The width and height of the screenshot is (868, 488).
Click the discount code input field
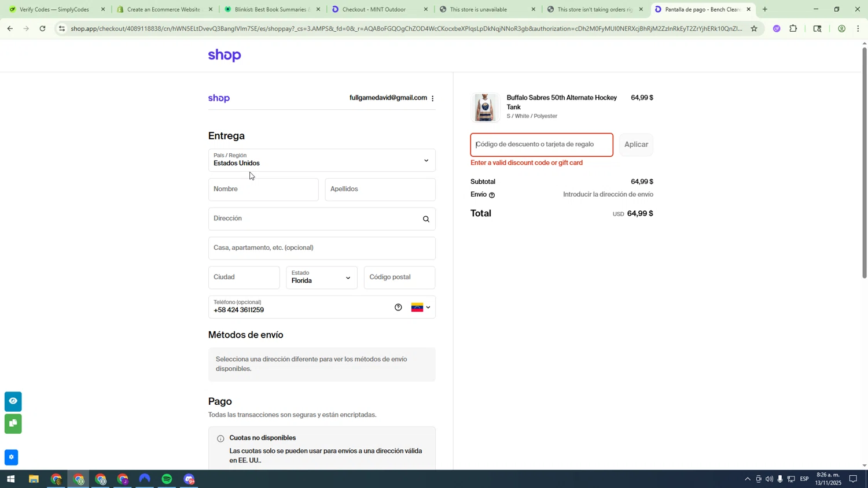(542, 145)
